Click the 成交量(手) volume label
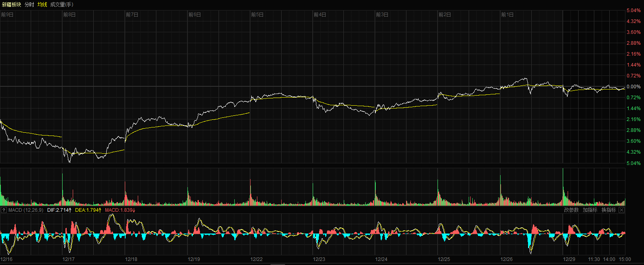The image size is (644, 265). pyautogui.click(x=62, y=4)
